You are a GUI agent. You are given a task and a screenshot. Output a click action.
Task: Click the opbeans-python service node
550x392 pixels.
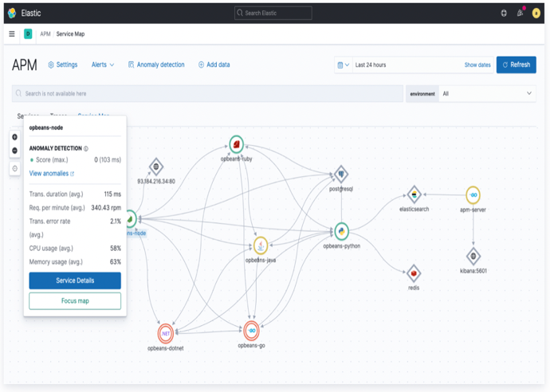point(341,231)
